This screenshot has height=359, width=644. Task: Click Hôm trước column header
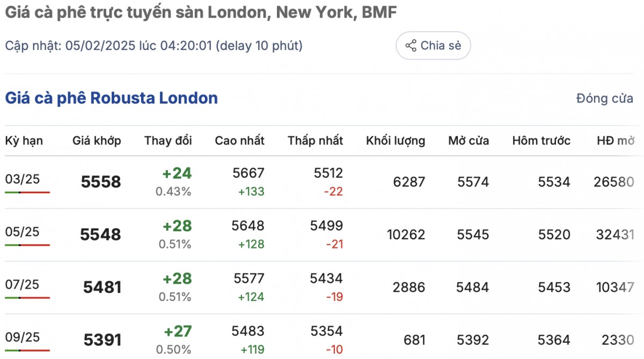(541, 141)
